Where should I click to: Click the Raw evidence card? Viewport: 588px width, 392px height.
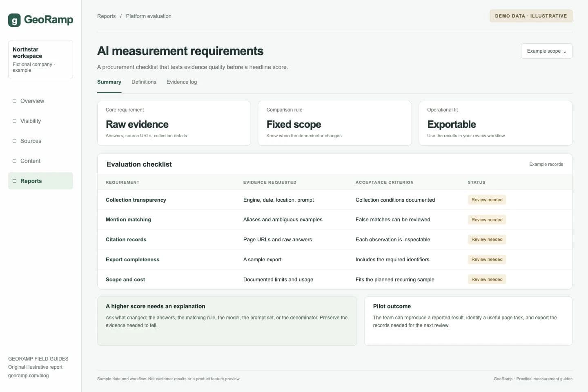point(174,123)
